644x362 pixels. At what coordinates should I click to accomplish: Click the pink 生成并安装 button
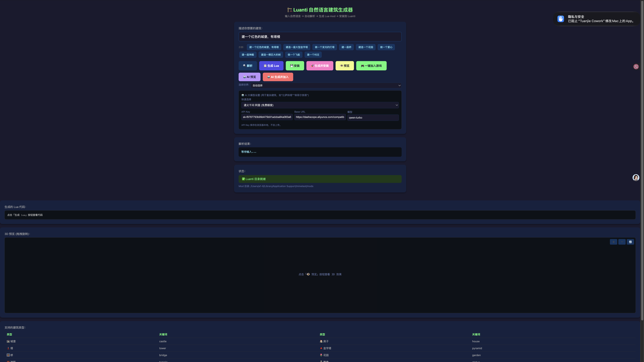coord(320,66)
